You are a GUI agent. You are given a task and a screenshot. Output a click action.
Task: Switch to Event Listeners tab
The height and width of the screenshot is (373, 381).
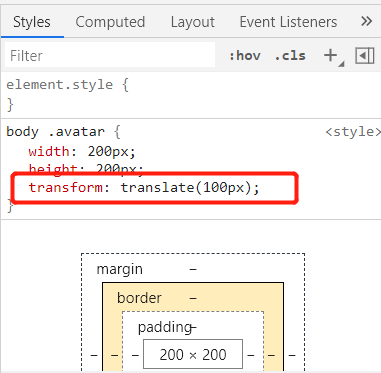point(288,22)
